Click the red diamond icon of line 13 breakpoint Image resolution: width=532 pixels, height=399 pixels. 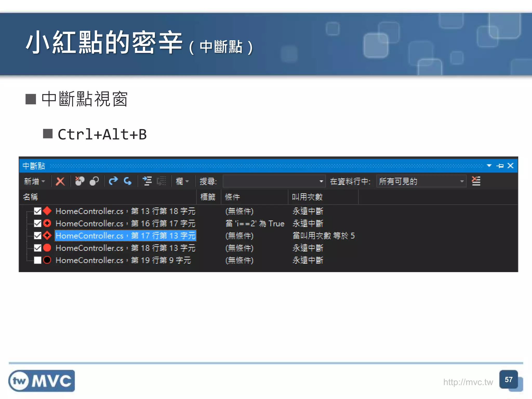[x=47, y=211]
